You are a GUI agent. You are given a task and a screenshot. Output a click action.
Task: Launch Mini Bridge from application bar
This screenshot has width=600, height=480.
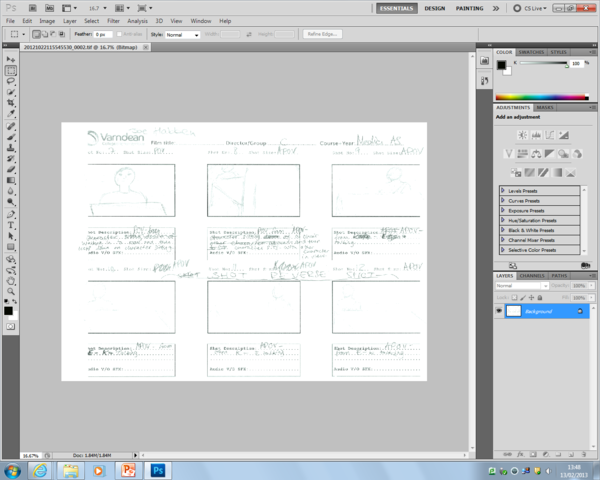49,8
